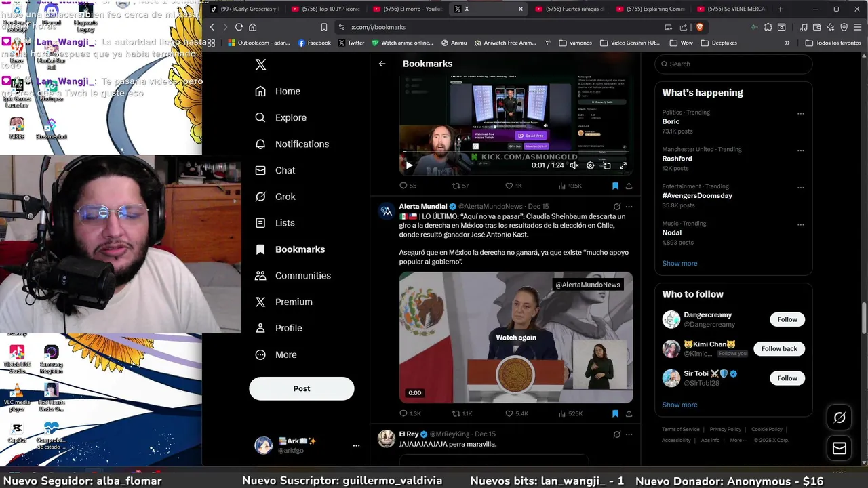The height and width of the screenshot is (488, 868).
Task: Unmute the Asmongold video
Action: tap(574, 165)
